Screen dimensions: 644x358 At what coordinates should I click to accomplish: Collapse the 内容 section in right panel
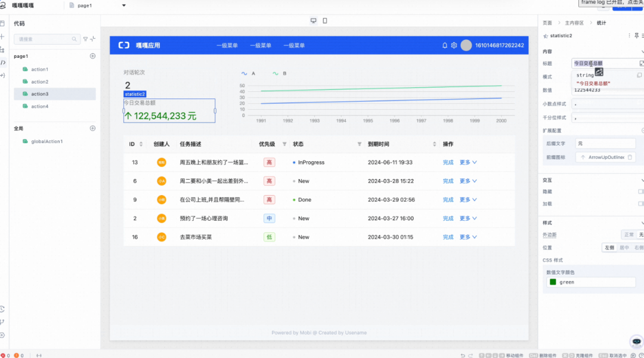point(641,51)
